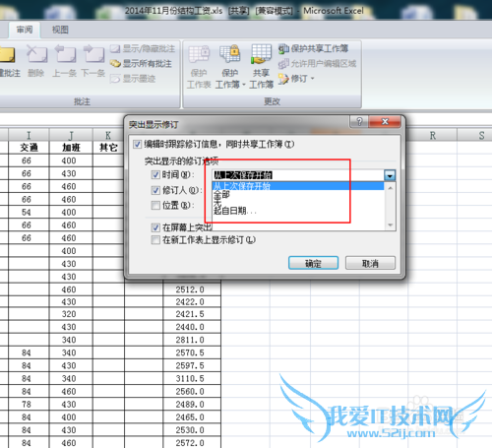This screenshot has height=448, width=492.
Task: Click the cell with value 2422.0
Action: [192, 302]
